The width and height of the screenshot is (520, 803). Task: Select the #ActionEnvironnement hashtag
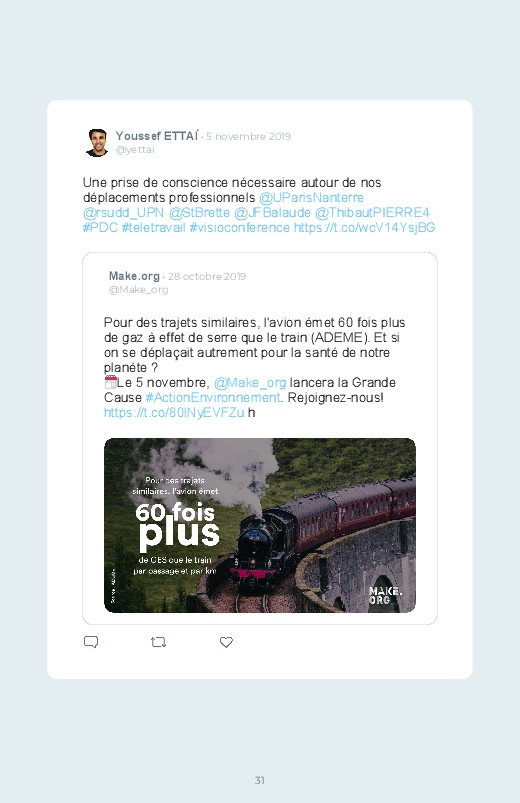(x=213, y=397)
